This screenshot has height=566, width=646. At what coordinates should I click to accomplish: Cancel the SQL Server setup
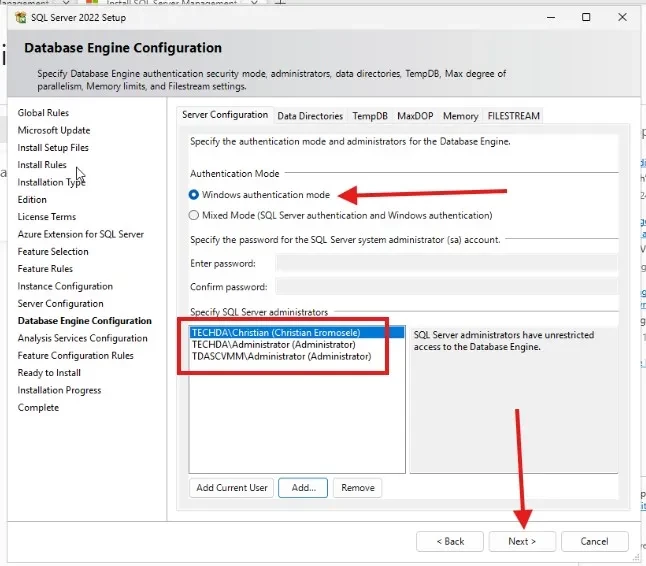595,541
